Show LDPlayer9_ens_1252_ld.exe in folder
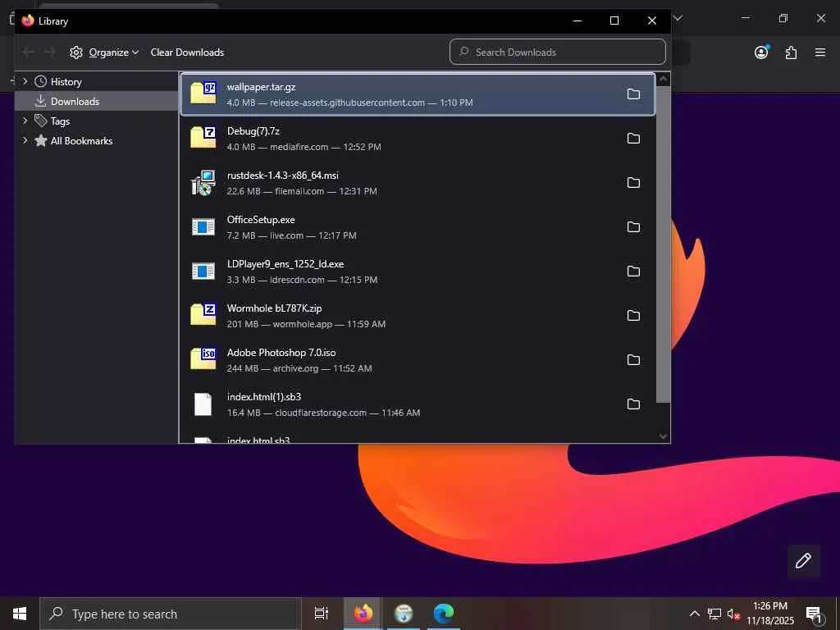This screenshot has height=630, width=840. tap(633, 271)
